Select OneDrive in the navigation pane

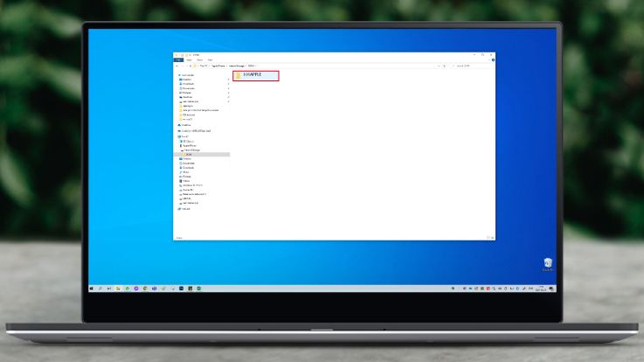coord(186,124)
